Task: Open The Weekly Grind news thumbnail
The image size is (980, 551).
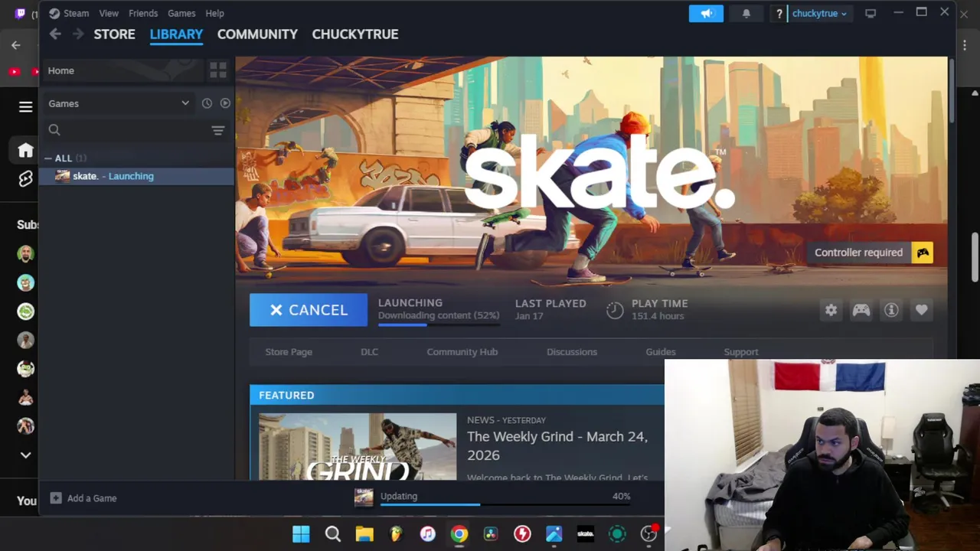Action: 358,447
